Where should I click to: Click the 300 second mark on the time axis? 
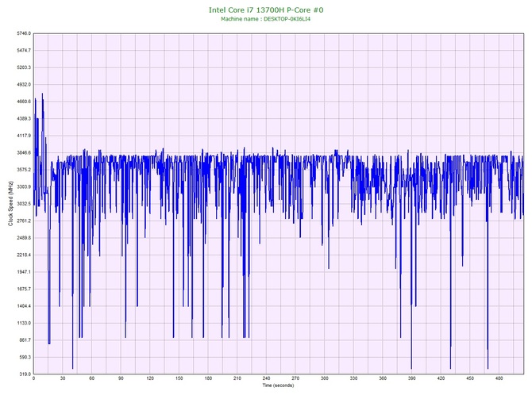click(324, 379)
